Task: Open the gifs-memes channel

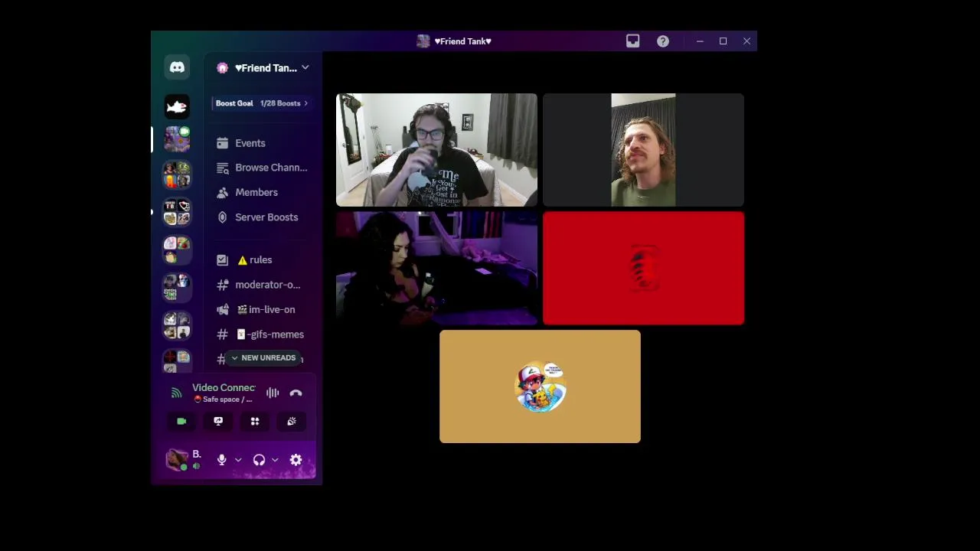Action: (x=263, y=334)
